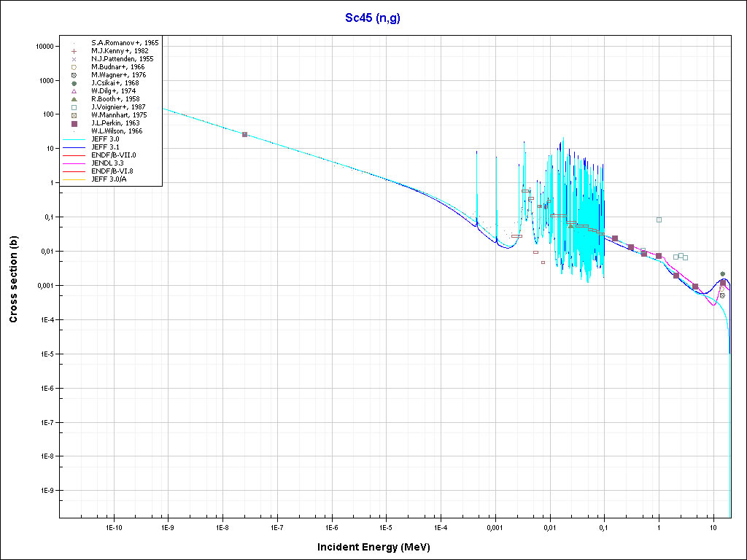Viewport: 747px width, 560px height.
Task: Select the JEFF 3.0/A yellow line swatch
Action: point(74,179)
